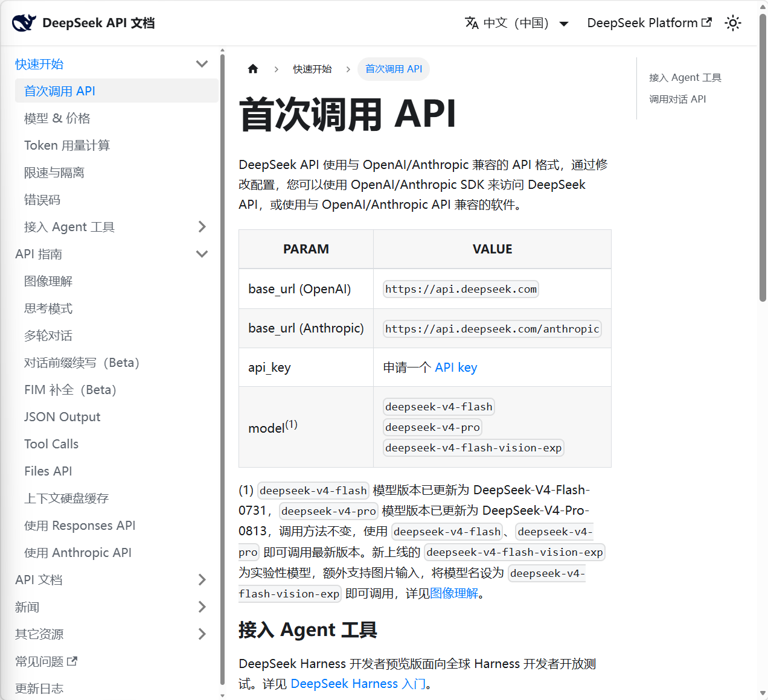Click the DeepSeek API 文档 site title
This screenshot has width=768, height=700.
[98, 23]
